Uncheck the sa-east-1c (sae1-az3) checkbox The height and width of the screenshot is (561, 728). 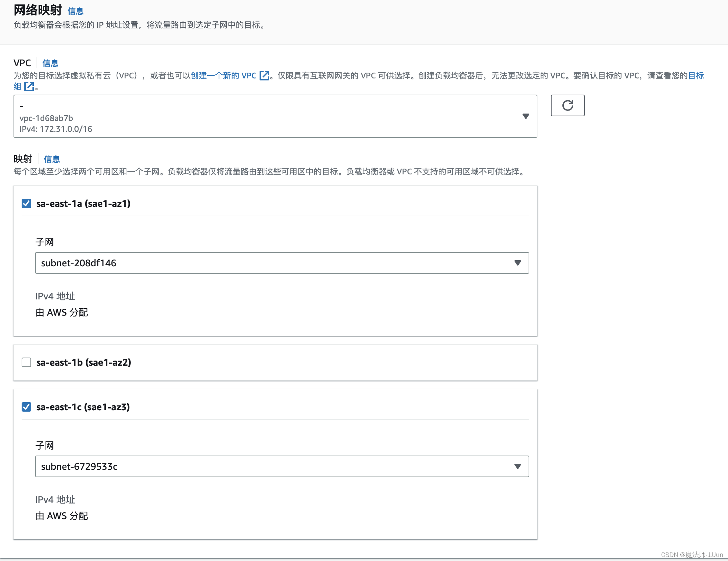point(26,407)
